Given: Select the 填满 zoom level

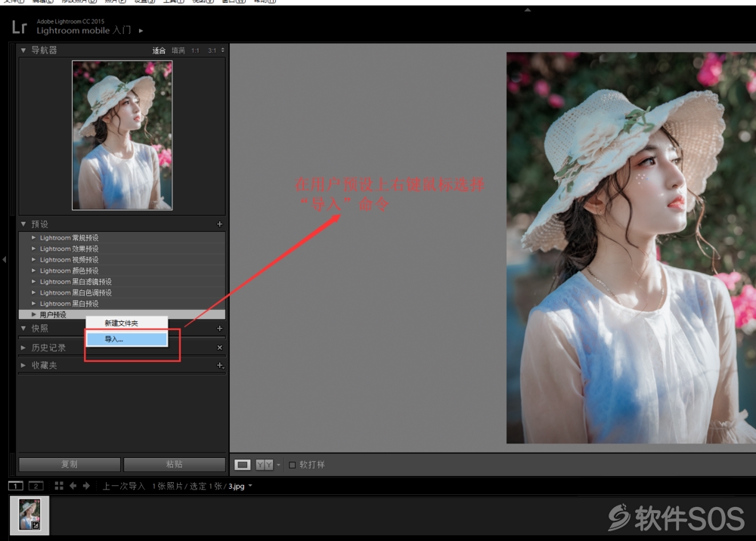Looking at the screenshot, I should pyautogui.click(x=178, y=50).
